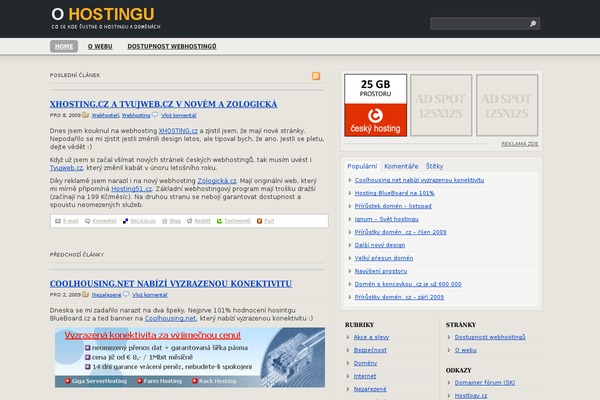Open popular post Ignum - Svět hostingu
Viewport: 600px width, 400px height.
(x=386, y=219)
